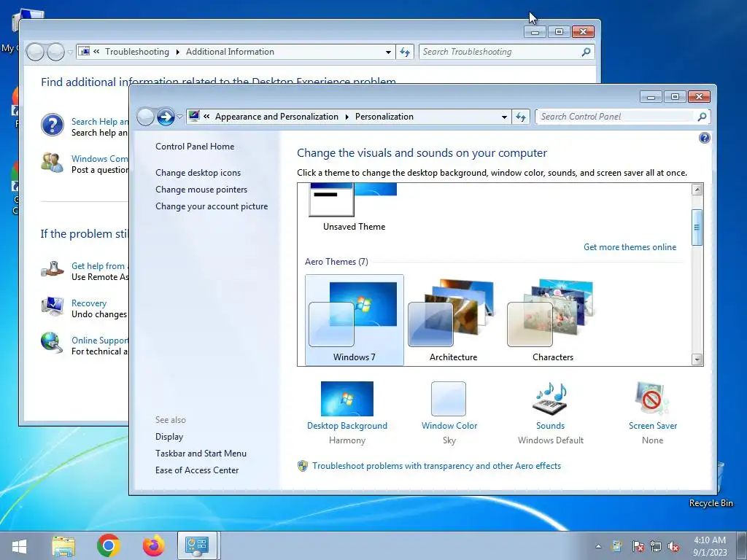Click muted volume icon in system tray
The height and width of the screenshot is (560, 747).
[x=673, y=546]
